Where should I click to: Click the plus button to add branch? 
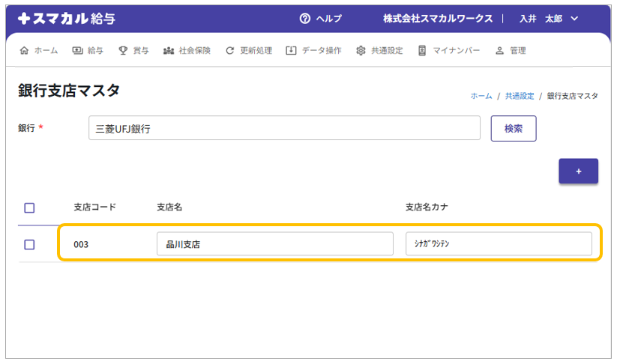pyautogui.click(x=578, y=172)
